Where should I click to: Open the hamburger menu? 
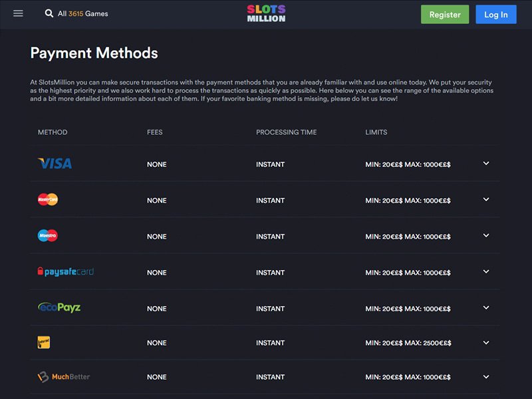click(18, 13)
